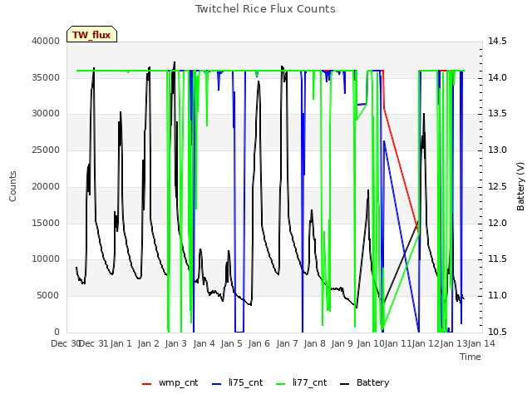This screenshot has width=532, height=399.
Task: Click the 14.5 battery tick label
Action: (497, 41)
